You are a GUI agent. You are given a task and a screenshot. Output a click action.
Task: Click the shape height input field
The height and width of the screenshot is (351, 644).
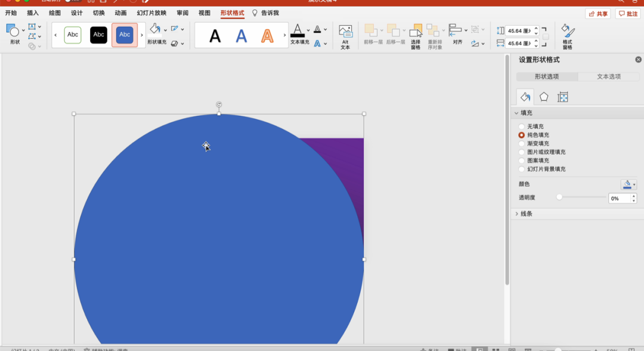pyautogui.click(x=519, y=31)
